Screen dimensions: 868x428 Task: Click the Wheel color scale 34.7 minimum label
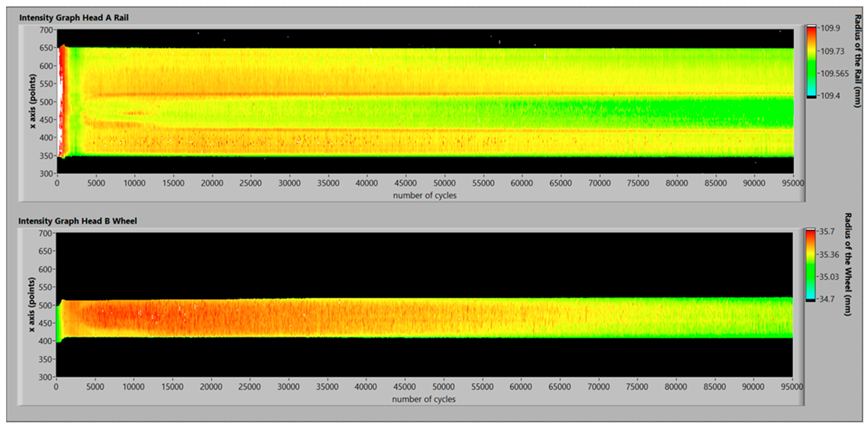pyautogui.click(x=827, y=299)
